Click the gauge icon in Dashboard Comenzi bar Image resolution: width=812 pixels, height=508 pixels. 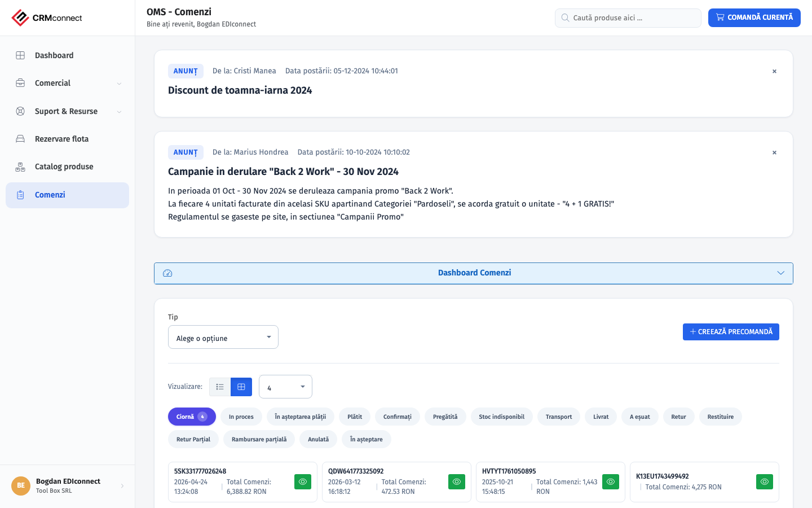coord(167,273)
